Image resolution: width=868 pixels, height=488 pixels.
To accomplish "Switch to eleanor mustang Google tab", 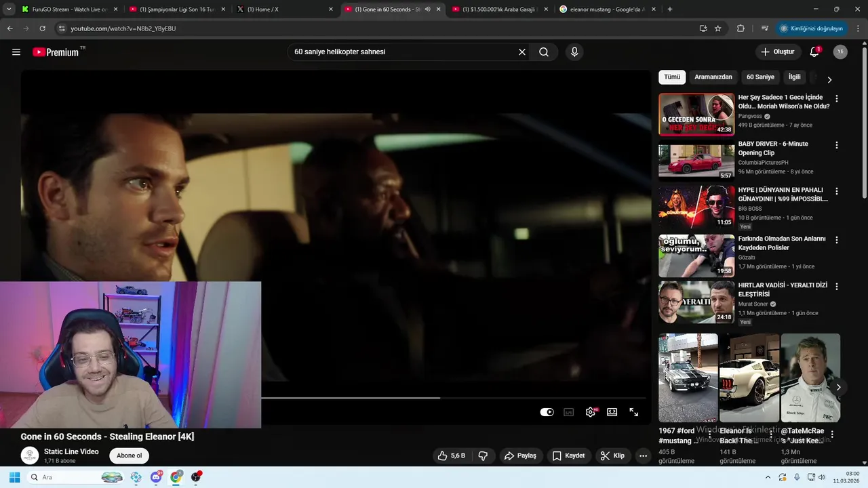I will click(x=607, y=9).
